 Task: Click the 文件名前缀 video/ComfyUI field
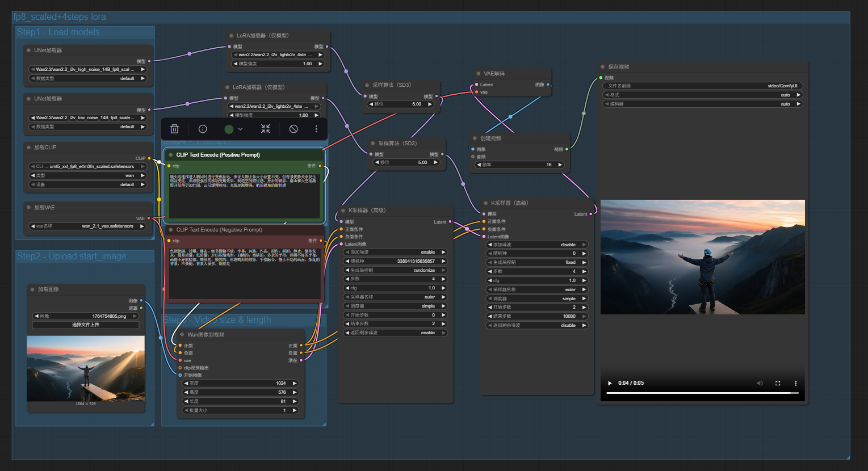(x=703, y=86)
